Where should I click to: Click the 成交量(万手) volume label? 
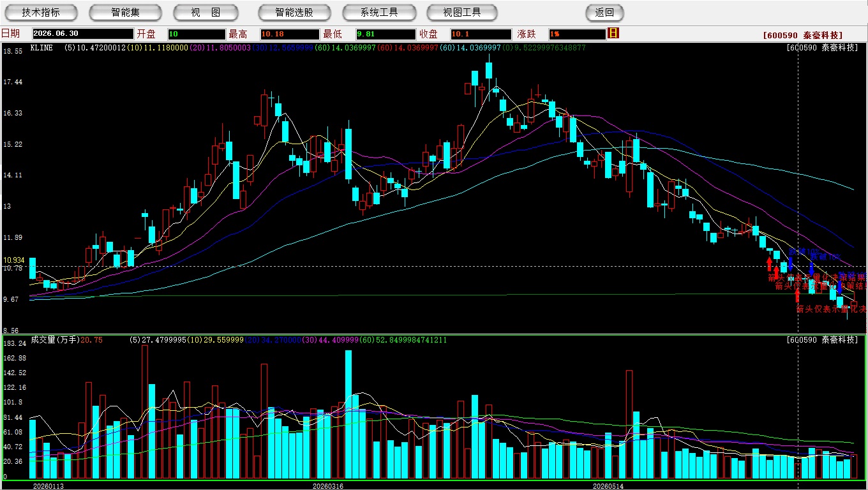(55, 340)
